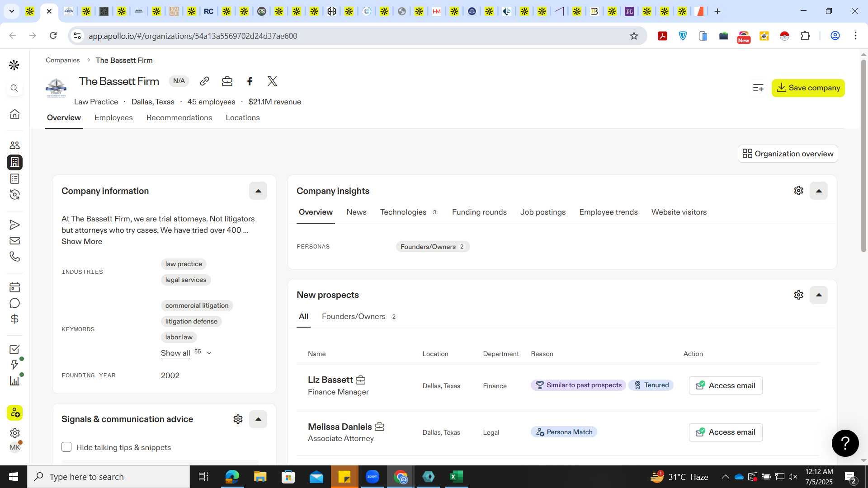Open Organization overview button

pos(788,154)
